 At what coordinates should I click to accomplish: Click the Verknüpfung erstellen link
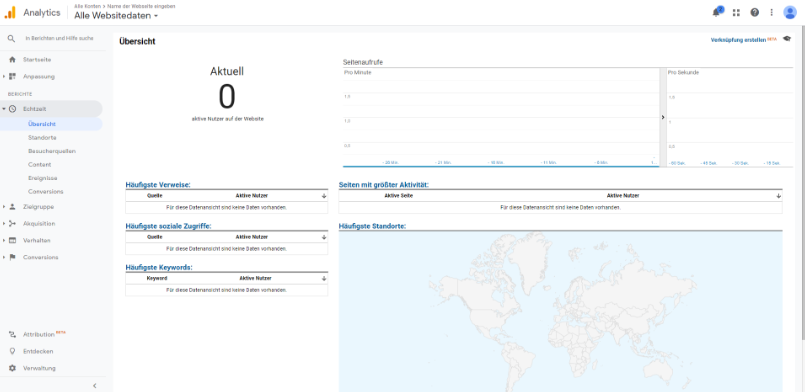click(x=738, y=40)
